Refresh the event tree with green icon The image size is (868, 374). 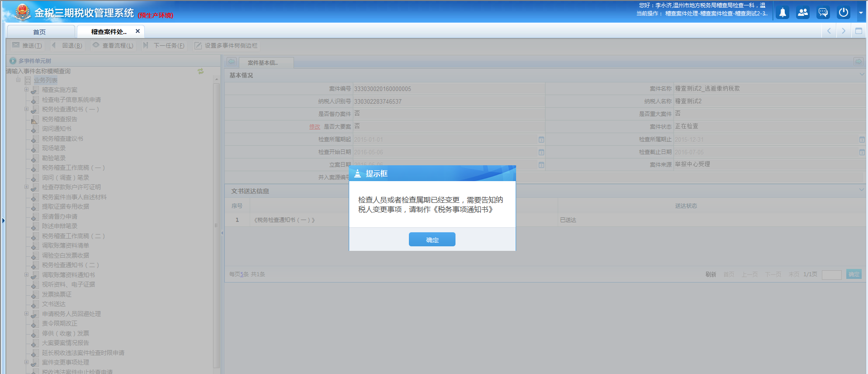click(200, 71)
